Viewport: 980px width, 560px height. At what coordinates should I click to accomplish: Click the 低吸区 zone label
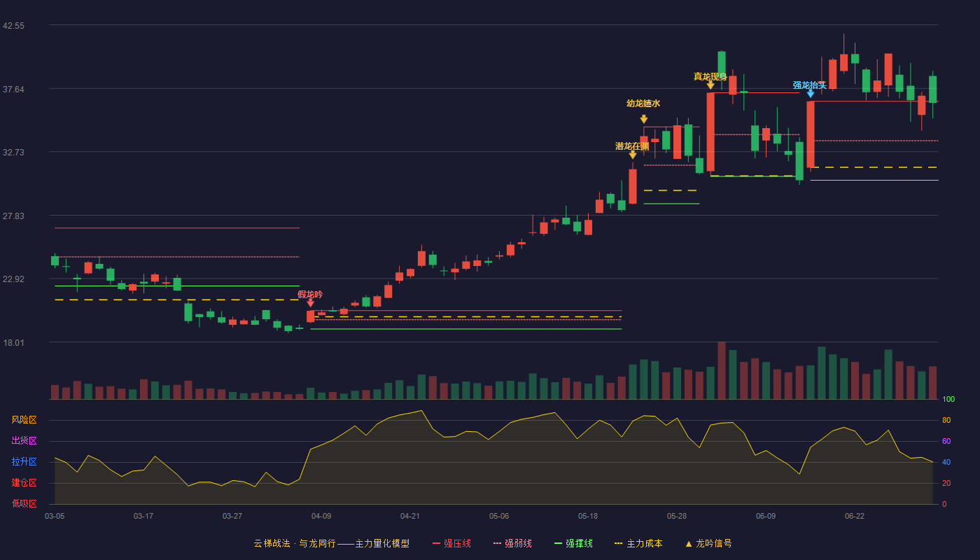[x=24, y=503]
